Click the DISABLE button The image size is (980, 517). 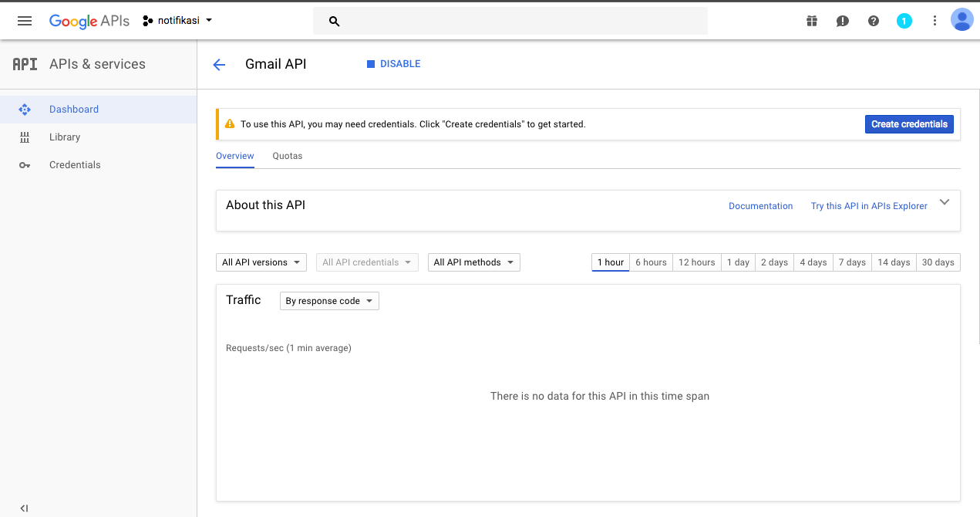(393, 64)
